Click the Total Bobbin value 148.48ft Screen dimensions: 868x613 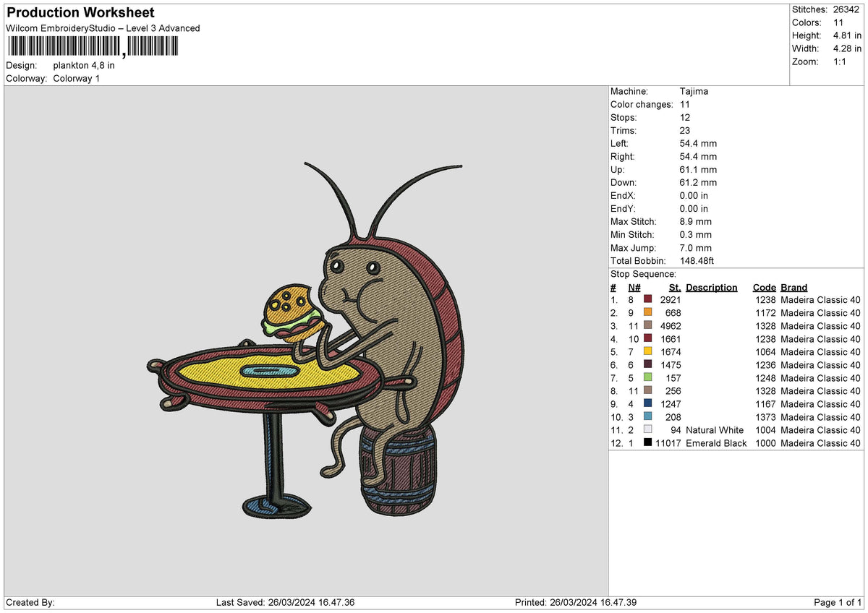tap(697, 260)
